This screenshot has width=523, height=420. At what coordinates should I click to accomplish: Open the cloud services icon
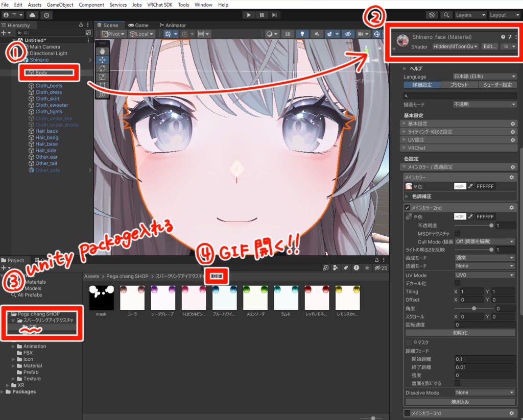tap(32, 15)
